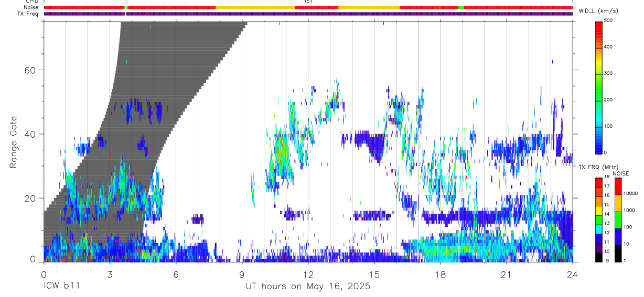Click the TX frequency color bar legend

(599, 219)
